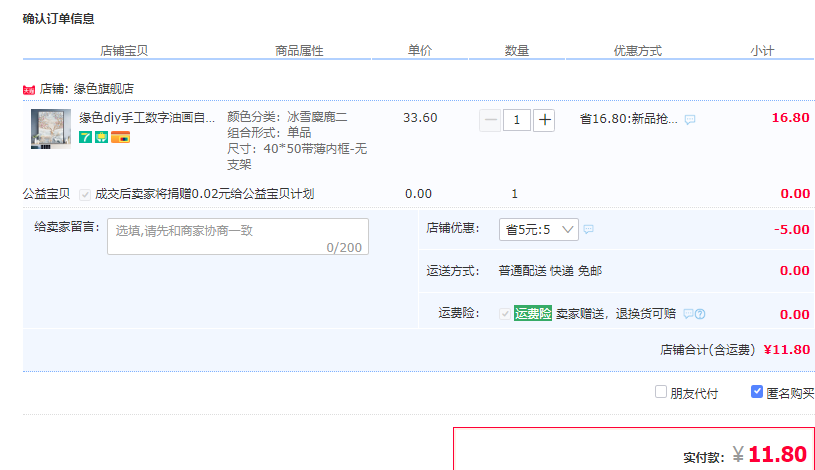Open the product title link 缘色diy手工数字油画
Viewport: 815px width, 470px height.
click(147, 118)
